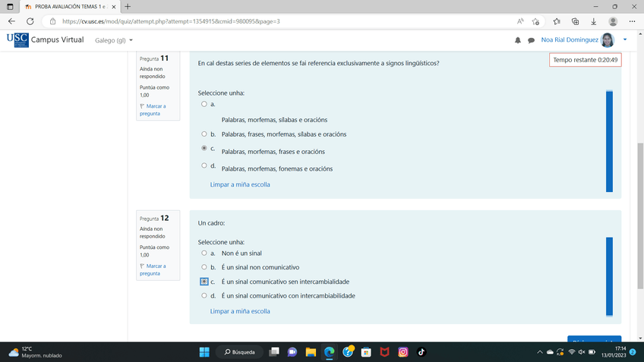
Task: Select option d Palabras, morfemas, fonemas e oracións
Action: pos(204,165)
